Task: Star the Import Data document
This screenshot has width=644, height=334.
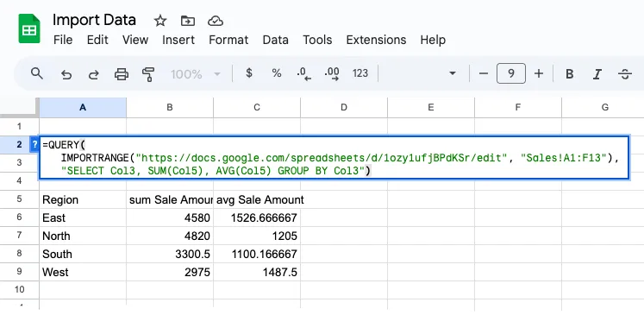Action: tap(160, 21)
